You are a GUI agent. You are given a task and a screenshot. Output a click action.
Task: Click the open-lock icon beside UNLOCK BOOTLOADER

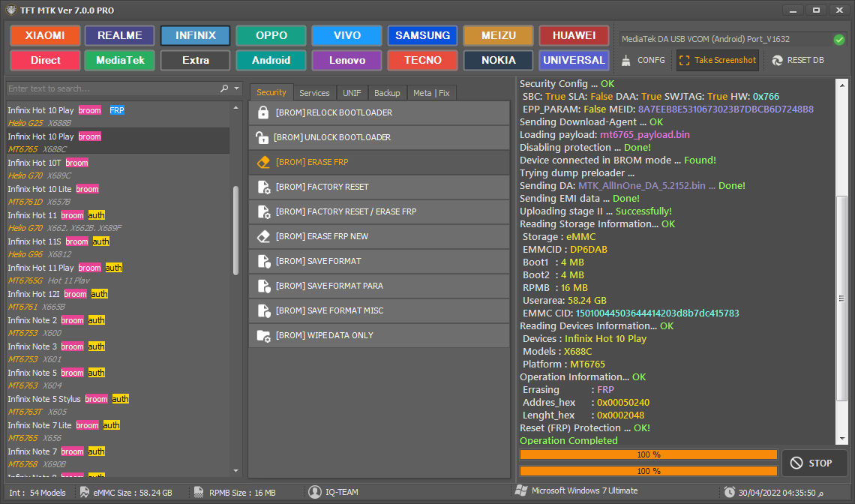click(x=262, y=137)
